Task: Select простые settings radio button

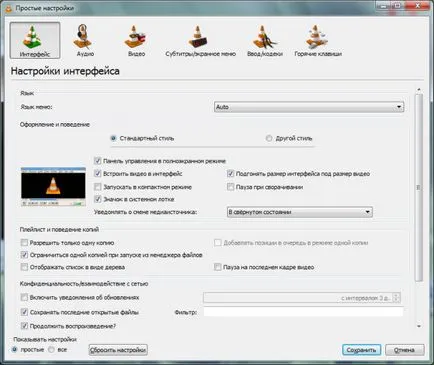Action: click(14, 350)
